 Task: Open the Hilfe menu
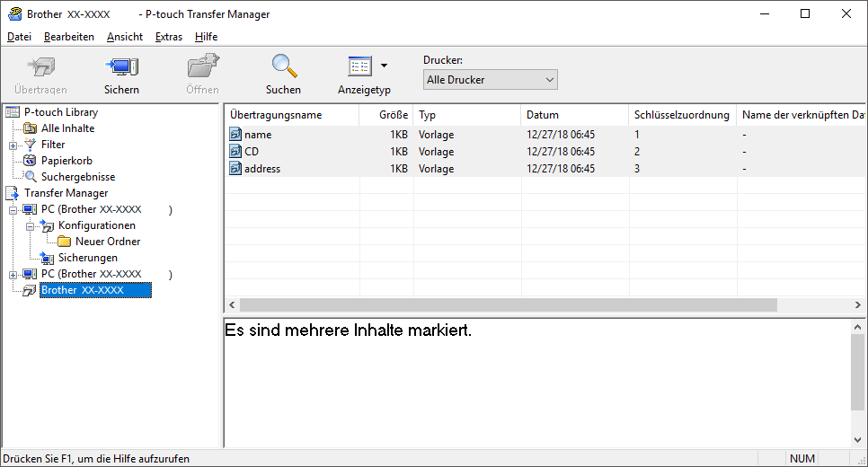point(206,37)
